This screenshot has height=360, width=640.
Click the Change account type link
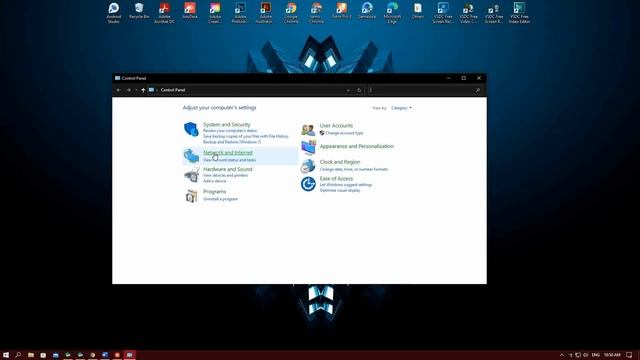coord(344,133)
